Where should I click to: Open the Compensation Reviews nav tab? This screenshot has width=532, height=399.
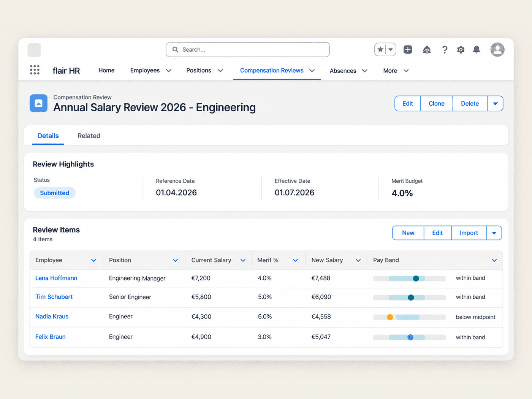[x=272, y=70]
